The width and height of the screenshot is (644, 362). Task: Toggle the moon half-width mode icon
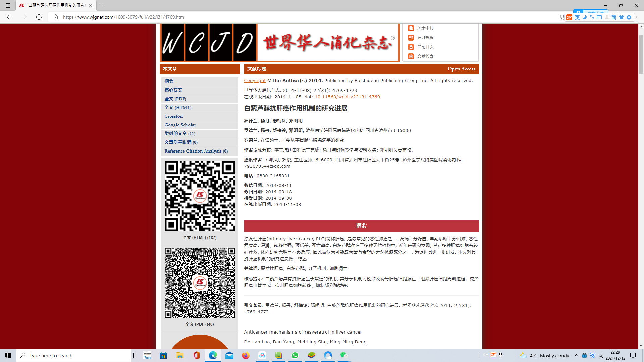click(585, 17)
